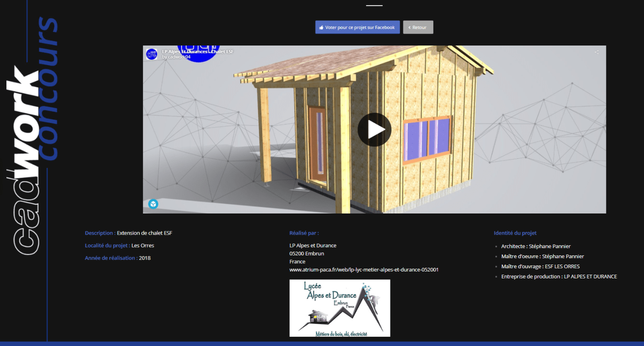Open the Sketchfab logo in viewer corner
This screenshot has width=644, height=346.
[153, 204]
